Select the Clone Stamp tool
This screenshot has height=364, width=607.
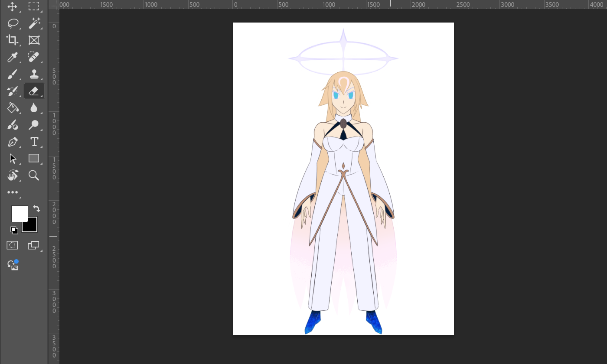(34, 74)
